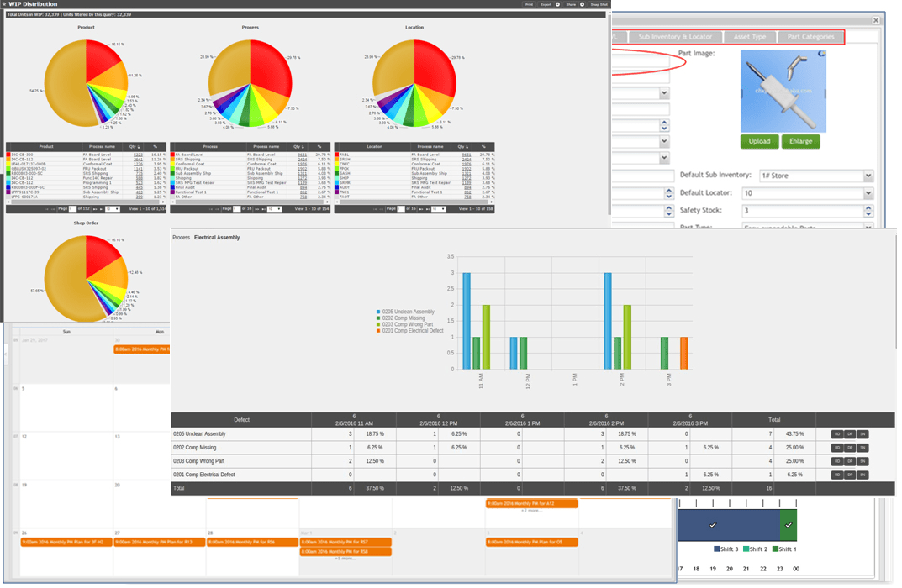Click RD icon for 0205 Unclean Assembly row
The width and height of the screenshot is (902, 588).
836,434
